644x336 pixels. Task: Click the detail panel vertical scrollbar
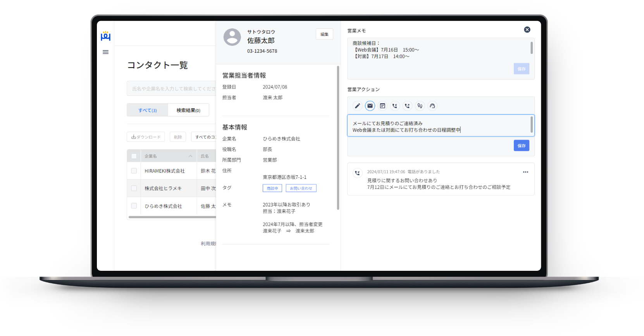pos(338,138)
